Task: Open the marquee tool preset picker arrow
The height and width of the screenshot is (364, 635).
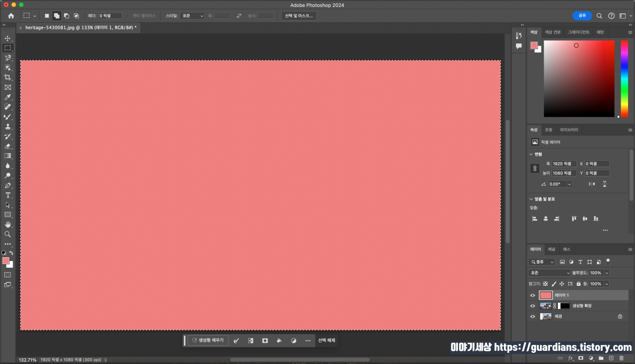Action: point(34,16)
